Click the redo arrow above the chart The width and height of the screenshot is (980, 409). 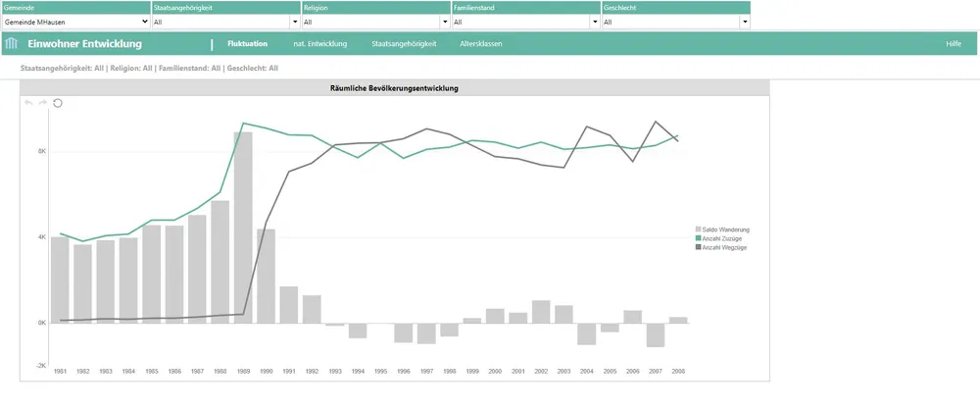point(42,103)
